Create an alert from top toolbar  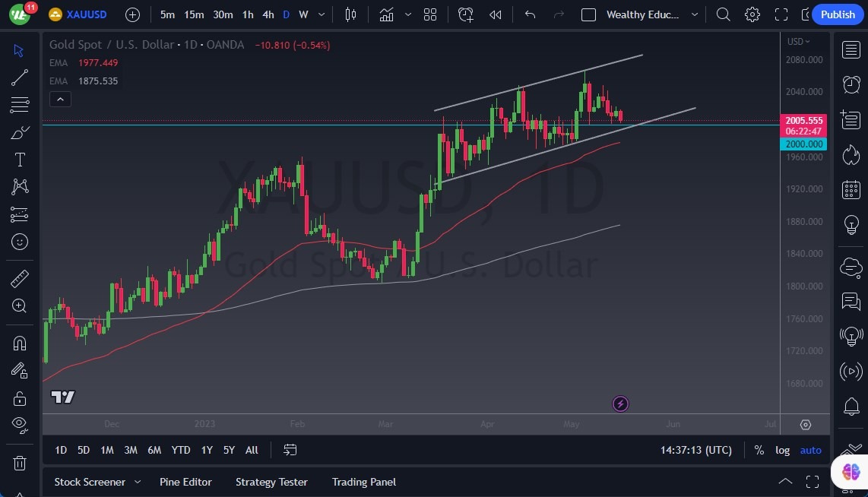(x=466, y=14)
